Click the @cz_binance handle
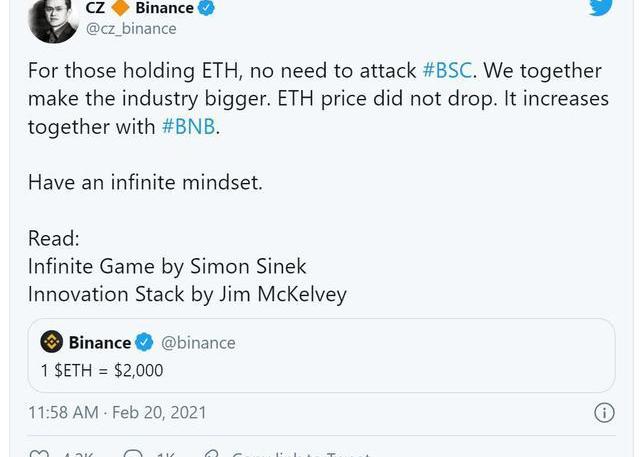The image size is (640, 457). [x=131, y=29]
